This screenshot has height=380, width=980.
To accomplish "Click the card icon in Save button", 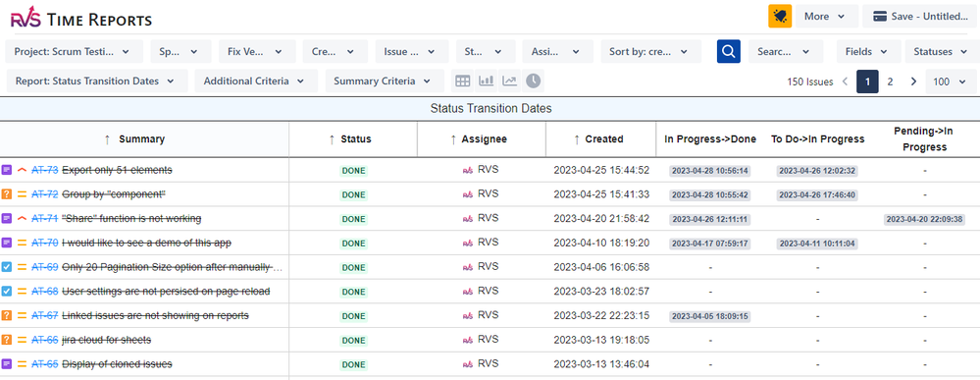I will tap(880, 17).
